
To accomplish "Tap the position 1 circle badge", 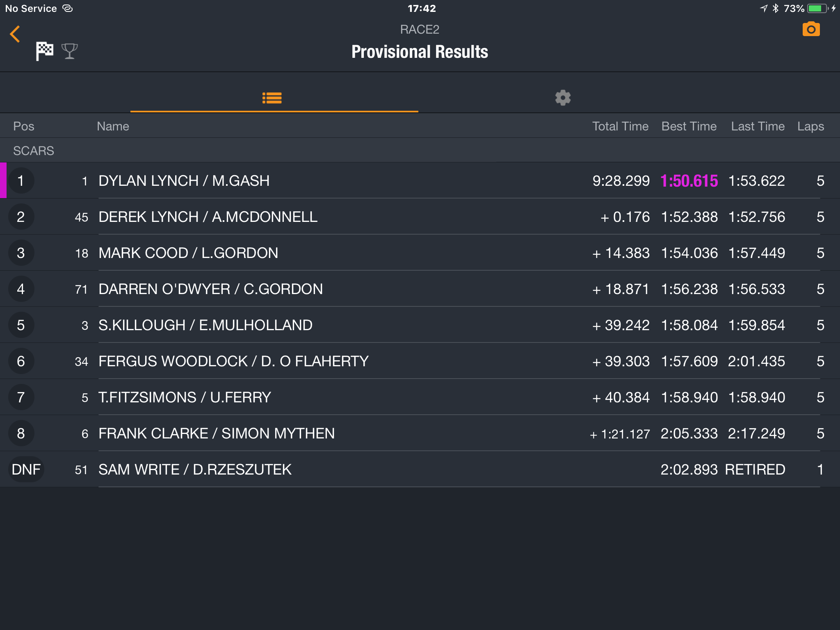I will pyautogui.click(x=21, y=181).
